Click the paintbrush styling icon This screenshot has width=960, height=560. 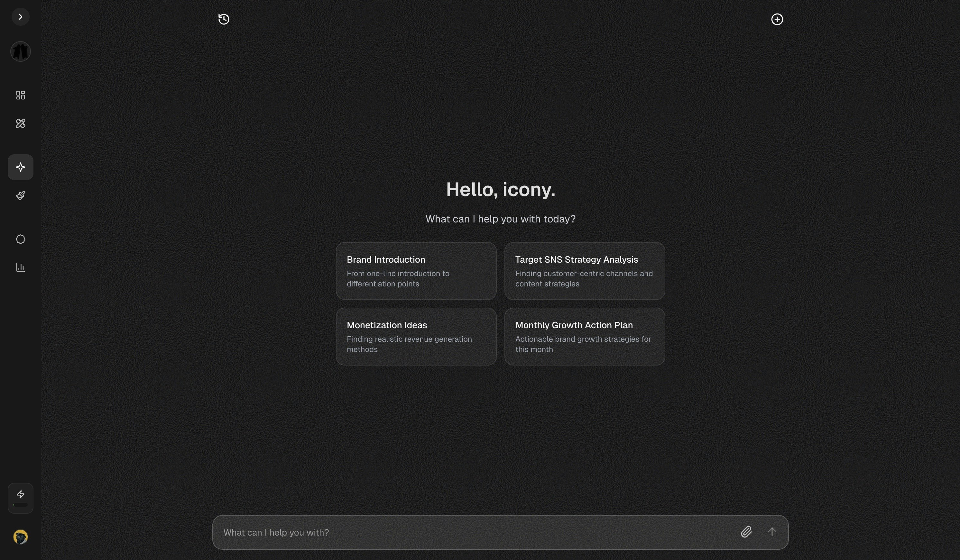pos(20,195)
